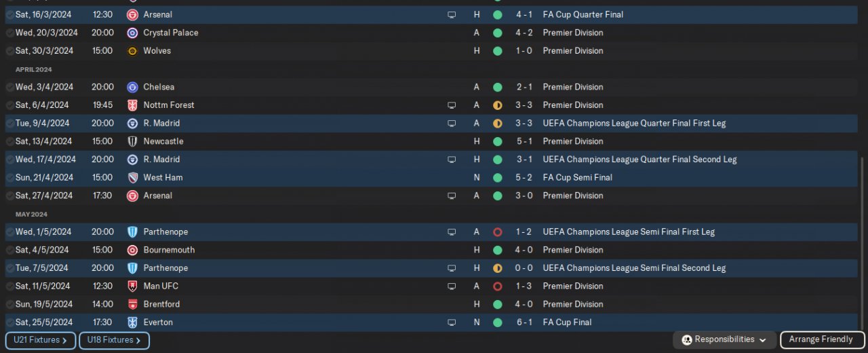Open the Responsibilities dropdown
The height and width of the screenshot is (353, 868).
724,339
